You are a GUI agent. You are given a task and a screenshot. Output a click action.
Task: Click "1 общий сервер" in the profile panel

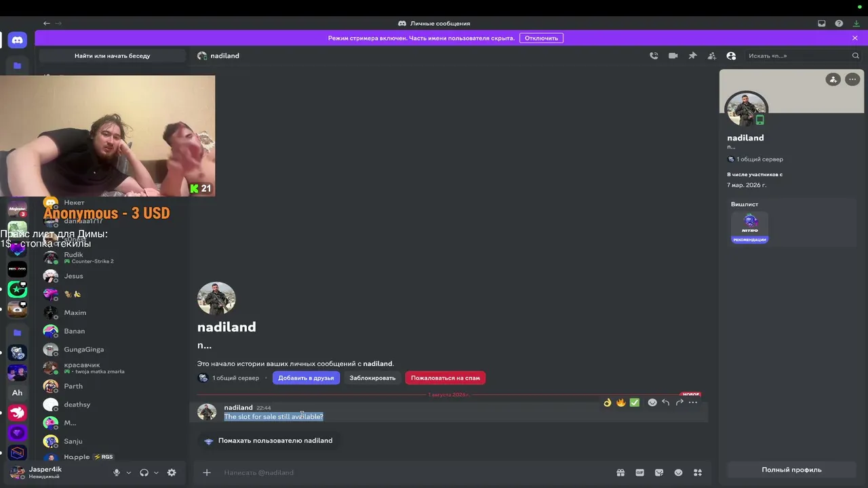[759, 159]
